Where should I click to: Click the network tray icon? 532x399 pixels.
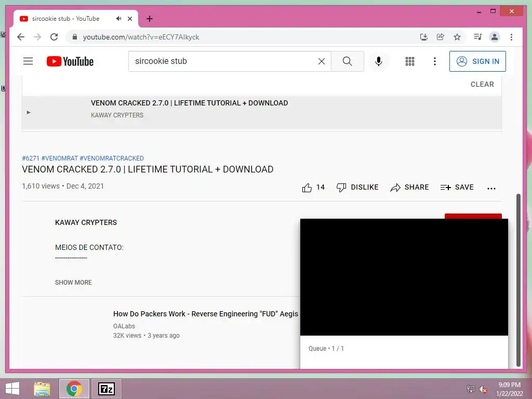point(471,389)
